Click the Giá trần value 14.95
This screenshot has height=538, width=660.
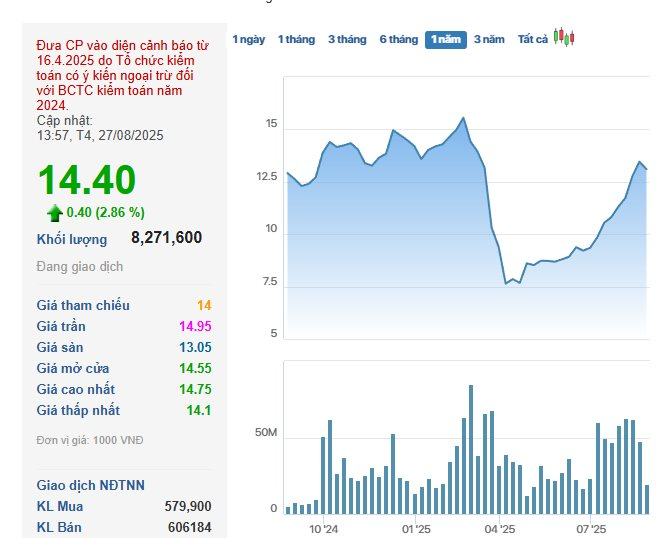coord(194,326)
